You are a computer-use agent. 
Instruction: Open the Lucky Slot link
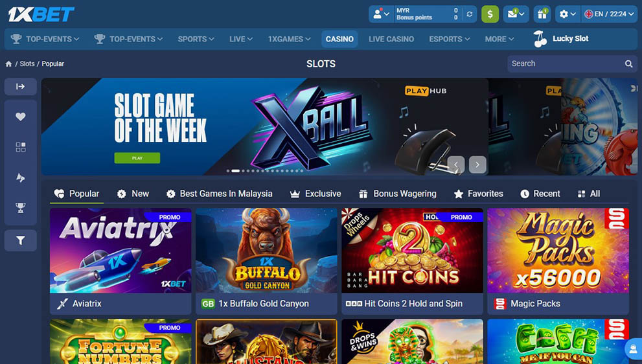(561, 39)
